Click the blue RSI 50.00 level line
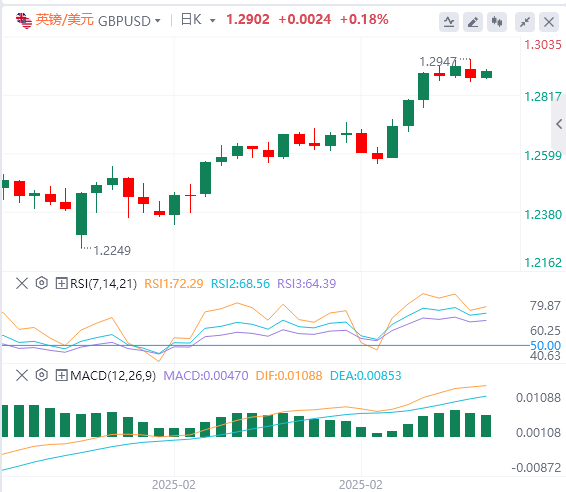Screen dimensions: 566x492 coord(265,345)
